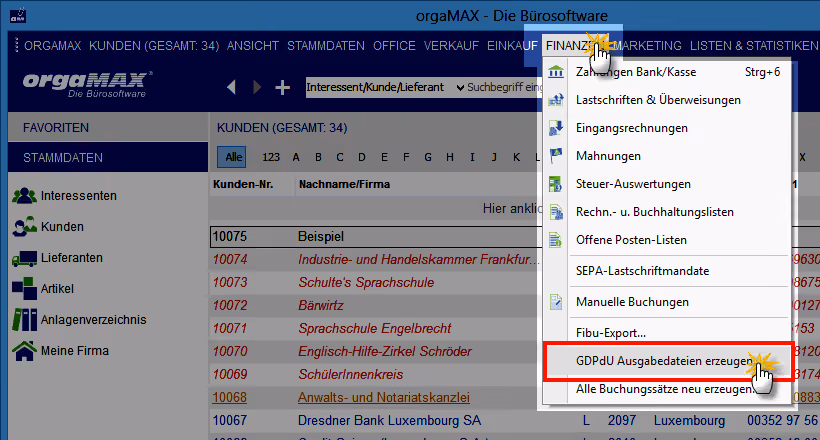The height and width of the screenshot is (440, 820).
Task: Open Anlagenverzeichnis in sidebar
Action: [x=94, y=320]
